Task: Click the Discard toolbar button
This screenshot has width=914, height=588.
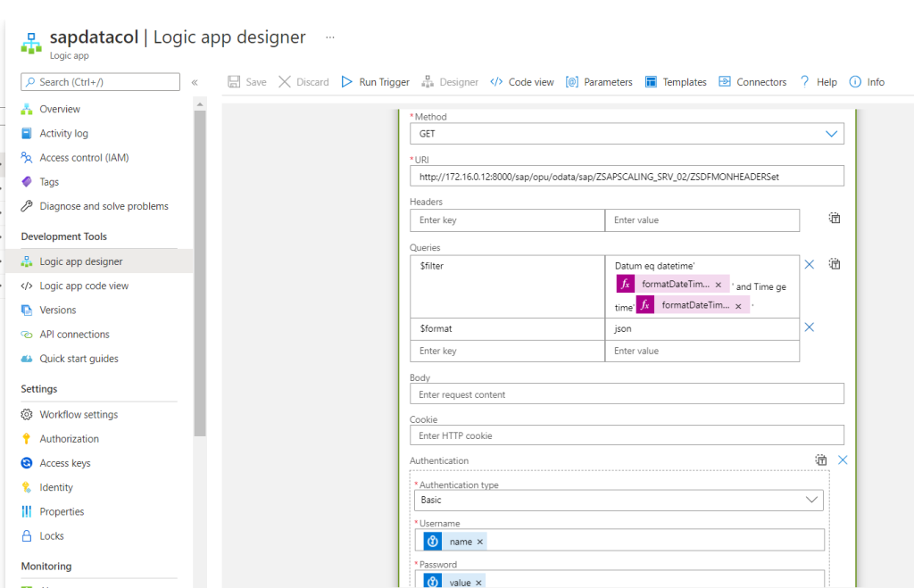Action: (x=303, y=82)
